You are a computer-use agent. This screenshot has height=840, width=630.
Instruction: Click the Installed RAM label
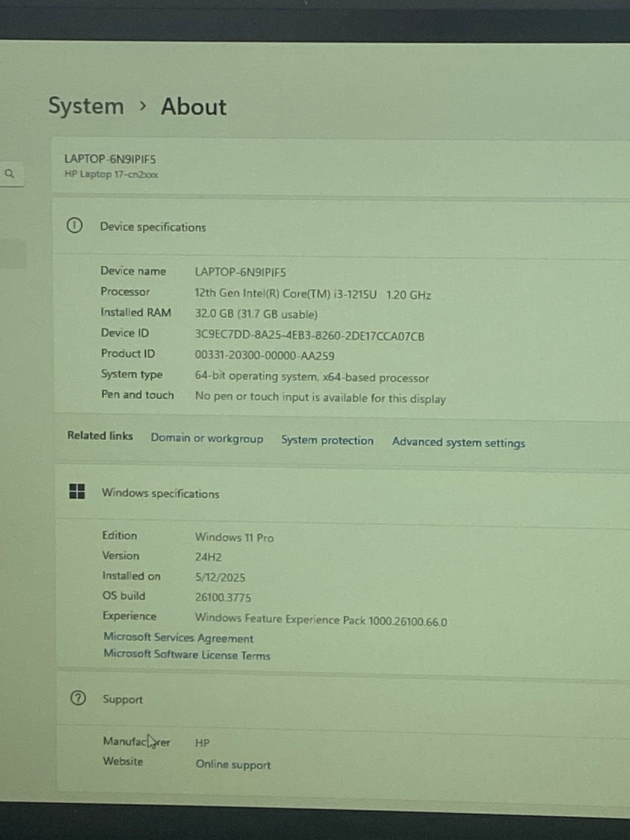tap(136, 313)
